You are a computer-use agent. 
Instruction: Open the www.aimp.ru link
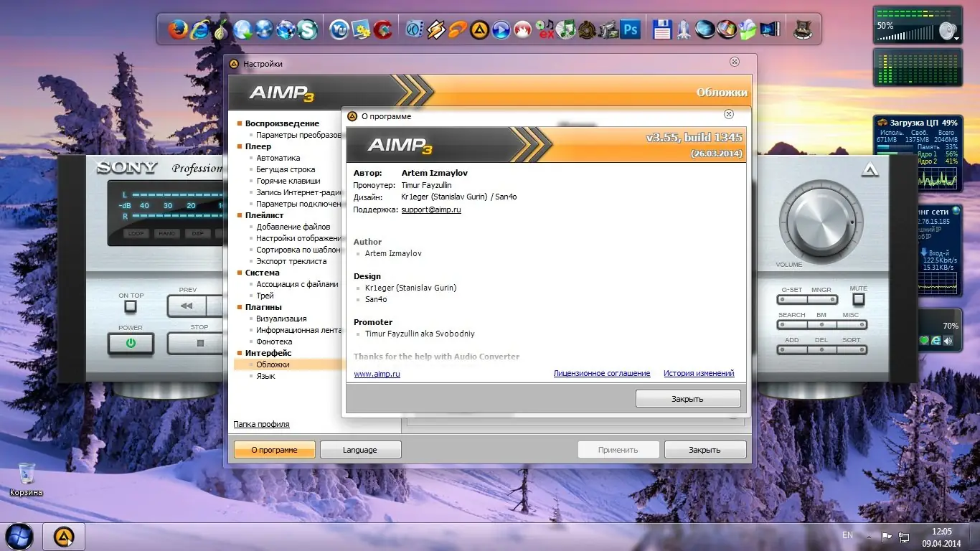pyautogui.click(x=377, y=374)
